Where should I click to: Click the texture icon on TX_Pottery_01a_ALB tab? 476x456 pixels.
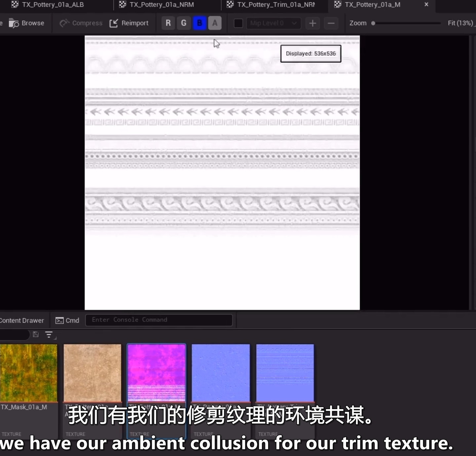click(x=15, y=4)
